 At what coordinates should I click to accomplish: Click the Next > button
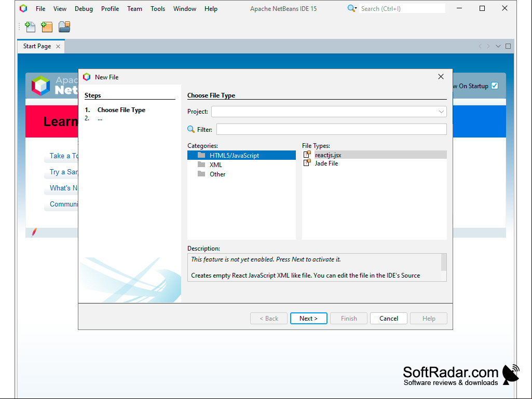308,318
